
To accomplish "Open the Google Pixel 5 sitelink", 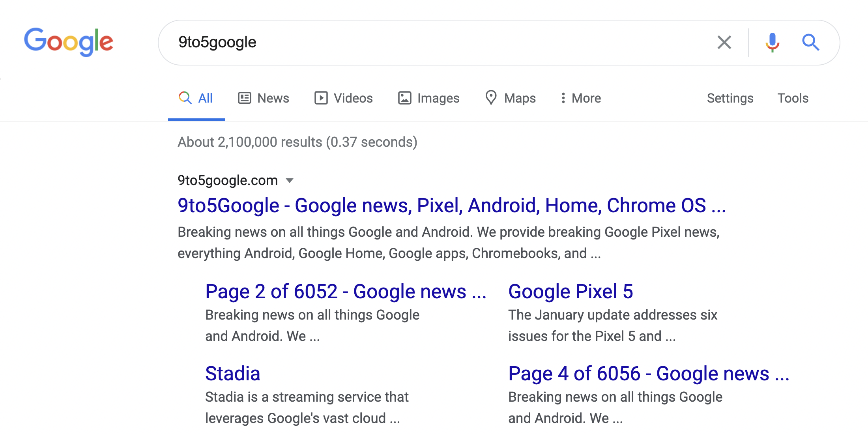I will coord(571,292).
